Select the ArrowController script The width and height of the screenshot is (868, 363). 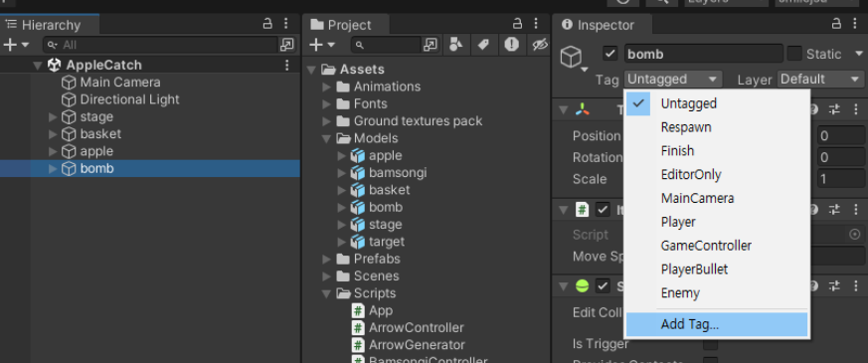pyautogui.click(x=417, y=328)
